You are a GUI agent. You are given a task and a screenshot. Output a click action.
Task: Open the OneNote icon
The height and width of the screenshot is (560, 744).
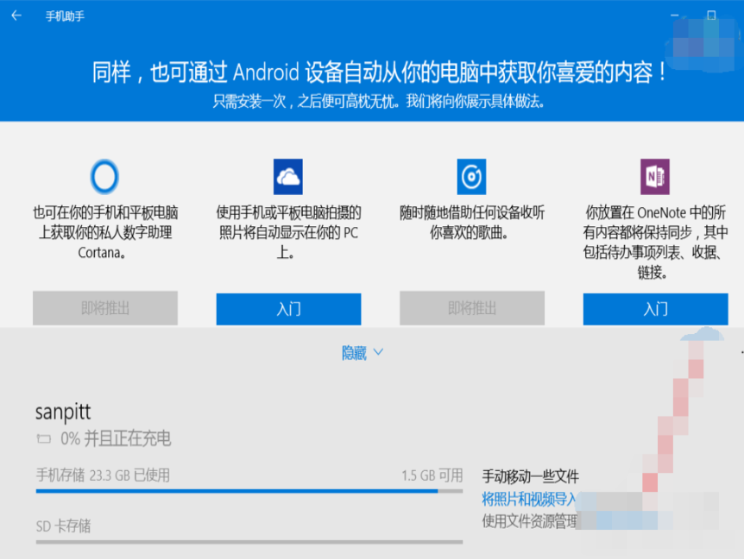[x=655, y=176]
